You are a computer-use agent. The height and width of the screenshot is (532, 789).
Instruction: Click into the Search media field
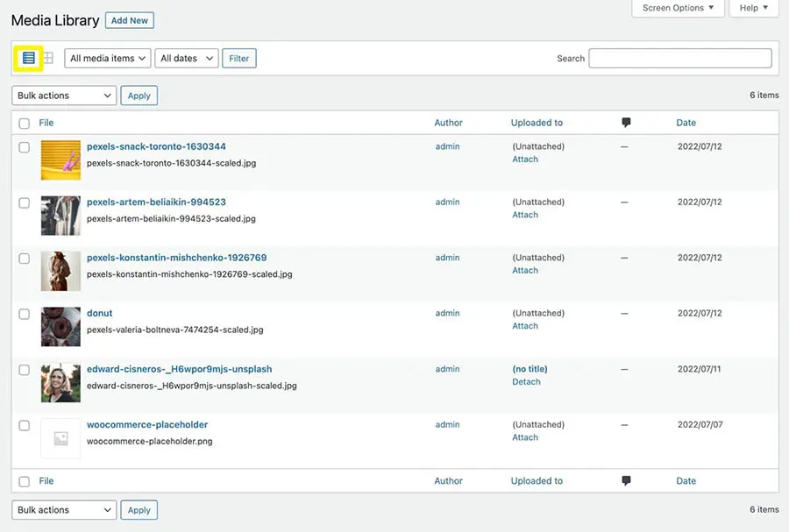[x=679, y=59]
